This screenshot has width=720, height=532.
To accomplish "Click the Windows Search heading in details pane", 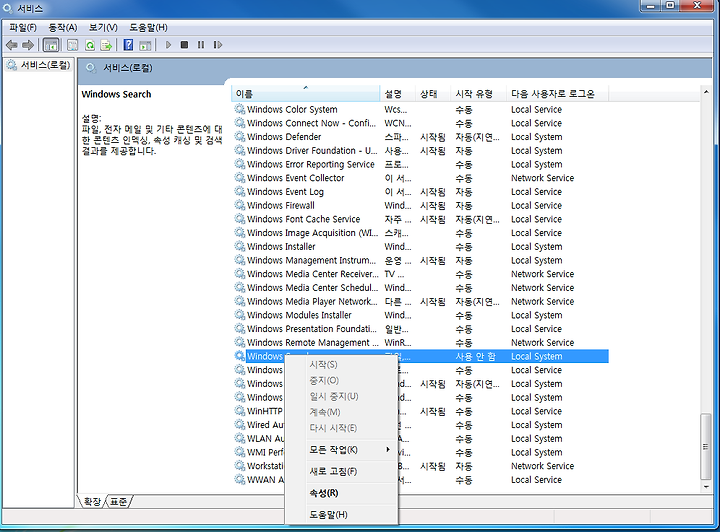I will (116, 94).
